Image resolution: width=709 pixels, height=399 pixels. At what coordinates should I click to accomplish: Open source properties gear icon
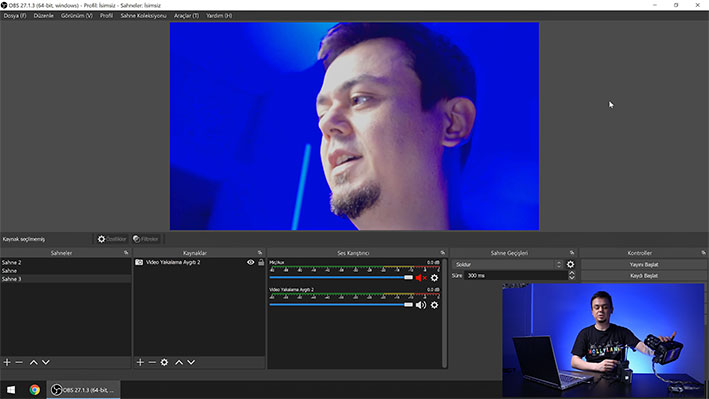(164, 362)
